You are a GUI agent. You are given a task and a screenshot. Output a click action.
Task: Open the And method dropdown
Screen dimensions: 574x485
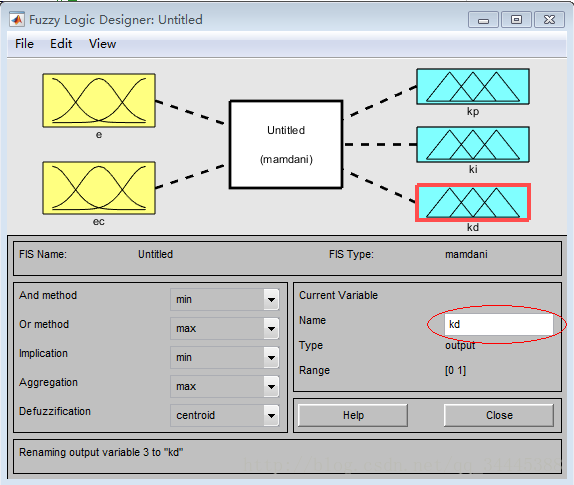(224, 299)
